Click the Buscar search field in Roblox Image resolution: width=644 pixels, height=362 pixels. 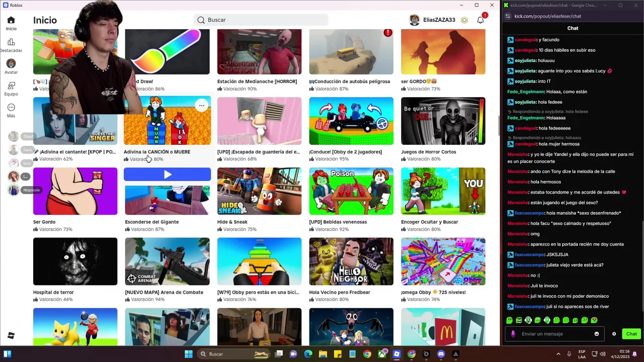tap(261, 20)
